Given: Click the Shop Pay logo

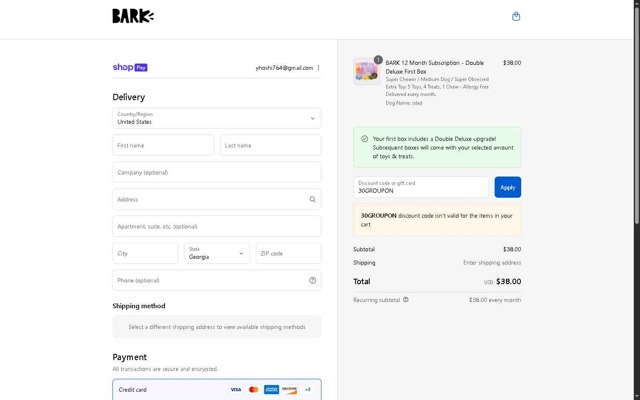Looking at the screenshot, I should point(130,67).
